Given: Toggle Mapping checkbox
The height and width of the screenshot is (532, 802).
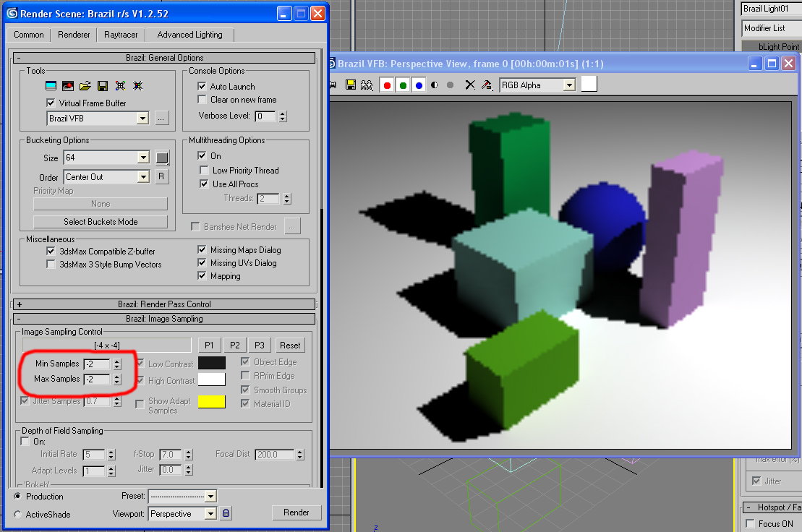Looking at the screenshot, I should [x=202, y=276].
